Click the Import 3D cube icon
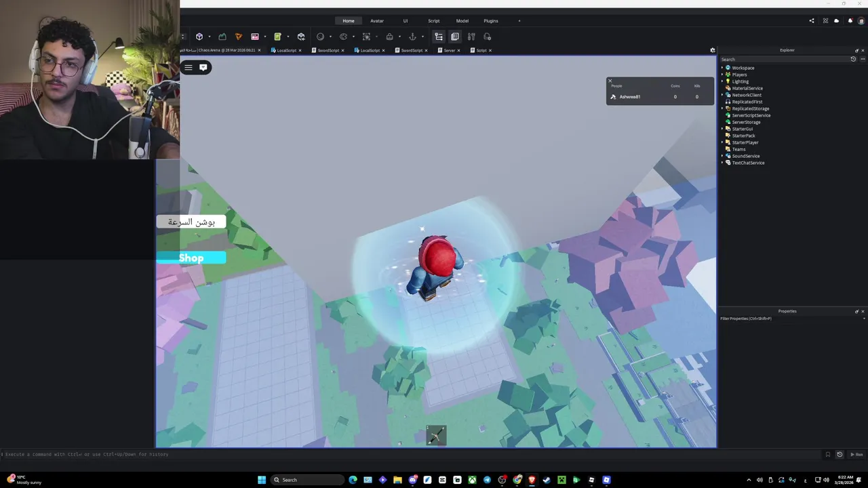868x488 pixels. 301,37
